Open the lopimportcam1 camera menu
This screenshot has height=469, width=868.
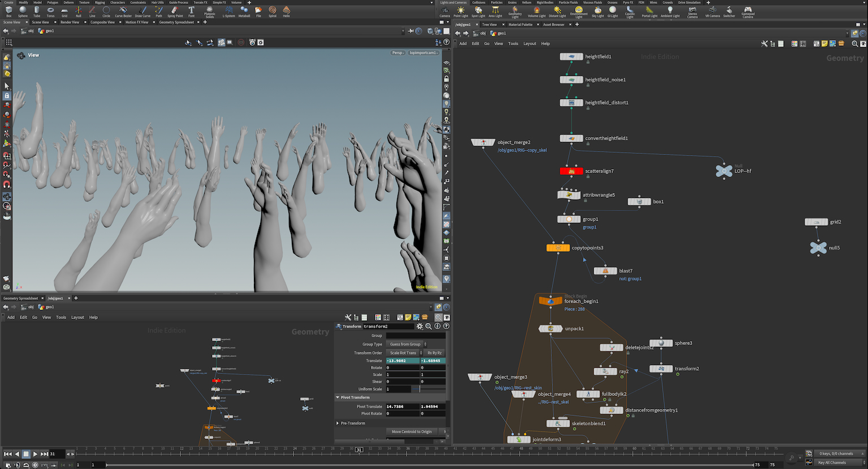424,53
